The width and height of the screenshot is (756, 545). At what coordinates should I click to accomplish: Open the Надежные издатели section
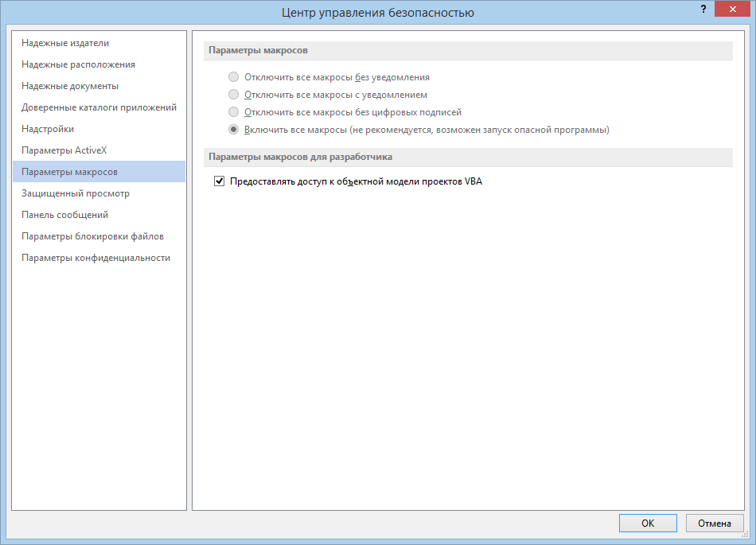point(65,43)
